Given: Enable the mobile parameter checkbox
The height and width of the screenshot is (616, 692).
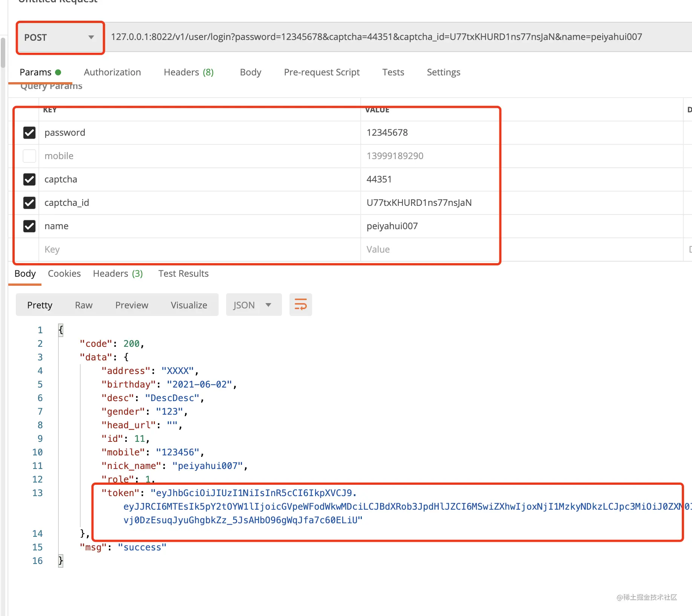Looking at the screenshot, I should [29, 156].
